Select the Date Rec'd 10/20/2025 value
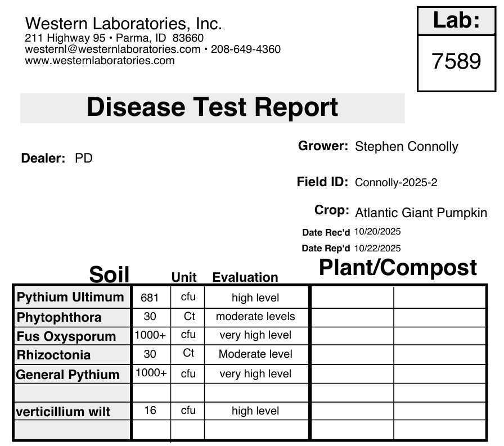The height and width of the screenshot is (446, 504). click(x=377, y=232)
